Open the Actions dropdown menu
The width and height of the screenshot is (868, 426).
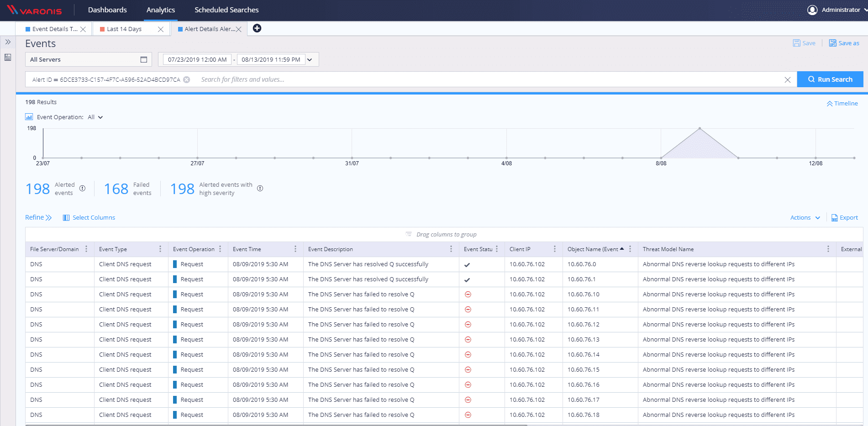click(x=805, y=218)
